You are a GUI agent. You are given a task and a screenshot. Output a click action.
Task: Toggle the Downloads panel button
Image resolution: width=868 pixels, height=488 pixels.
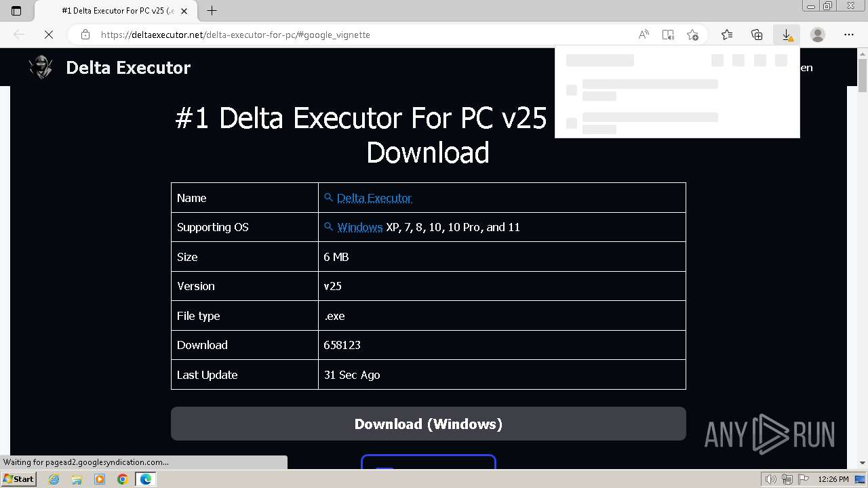[787, 35]
